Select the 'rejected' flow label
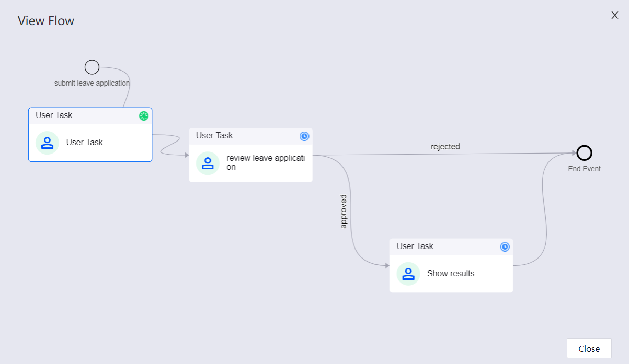 click(445, 147)
